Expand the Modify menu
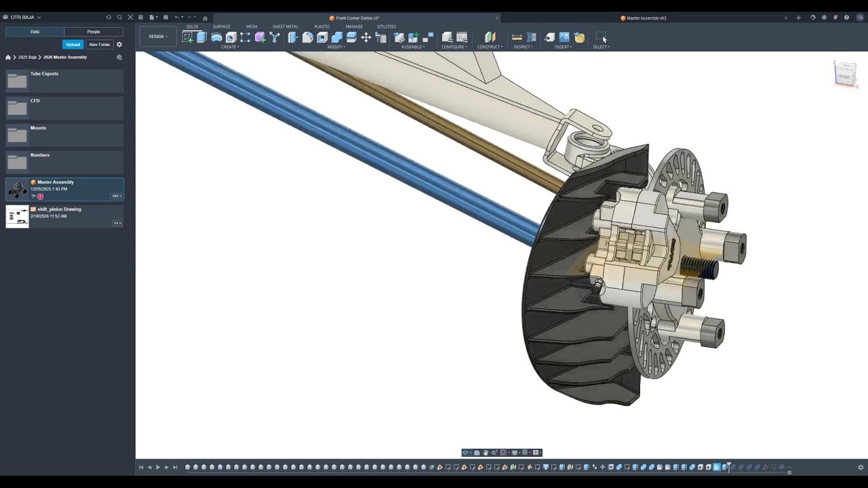This screenshot has width=868, height=488. pos(336,47)
